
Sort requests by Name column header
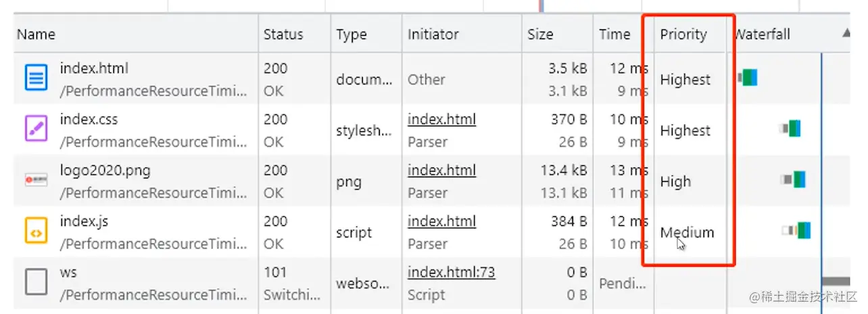pos(37,35)
